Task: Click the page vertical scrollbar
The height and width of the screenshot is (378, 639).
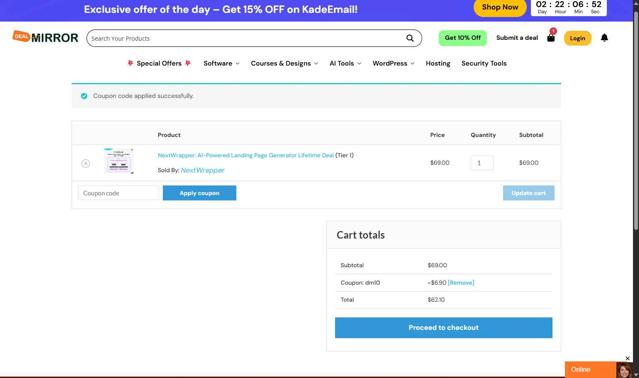Action: 636,122
